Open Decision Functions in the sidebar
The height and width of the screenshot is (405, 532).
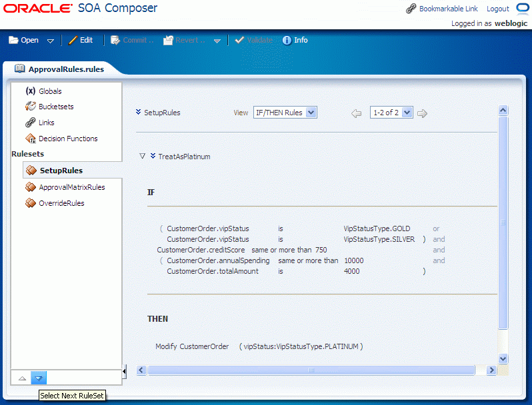68,139
